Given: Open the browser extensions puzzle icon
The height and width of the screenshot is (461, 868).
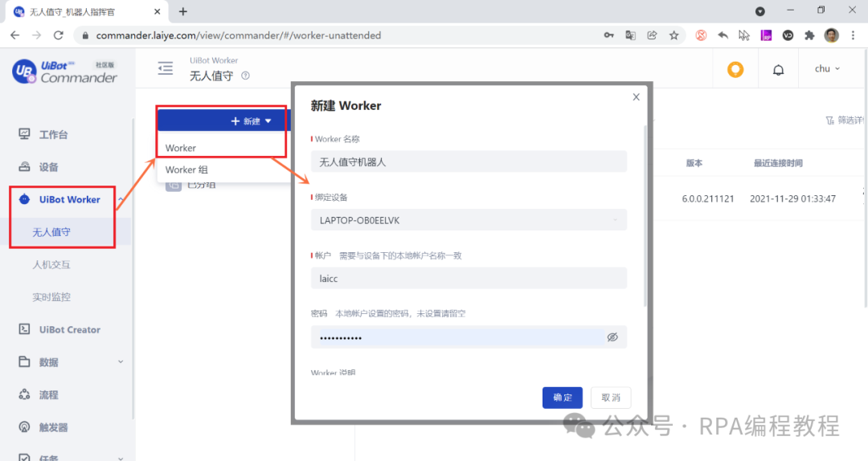Looking at the screenshot, I should tap(809, 35).
